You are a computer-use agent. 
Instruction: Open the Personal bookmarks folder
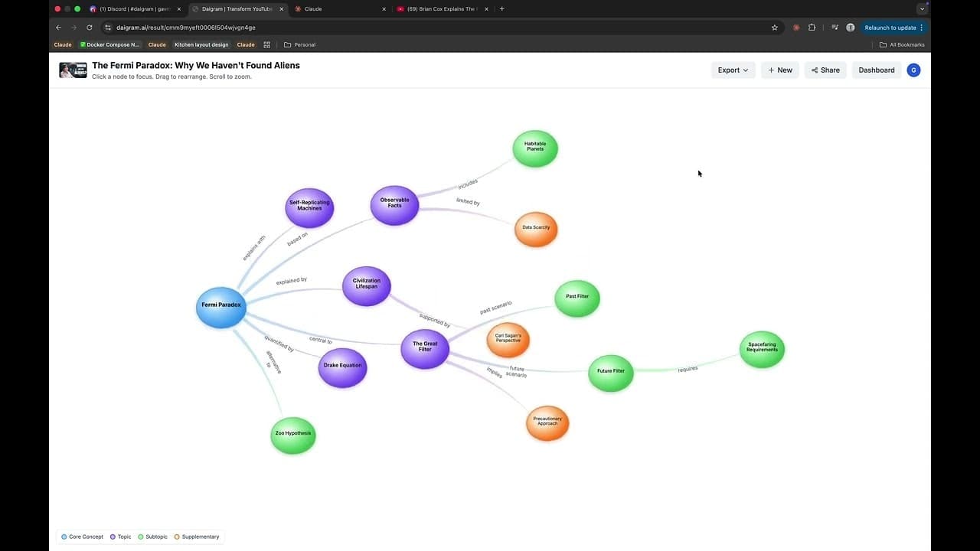click(x=299, y=44)
